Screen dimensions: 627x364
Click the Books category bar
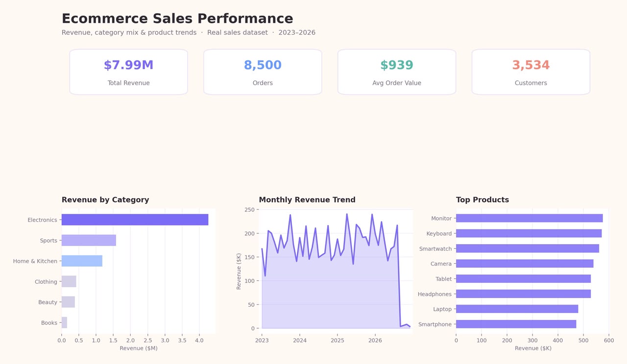pos(64,322)
